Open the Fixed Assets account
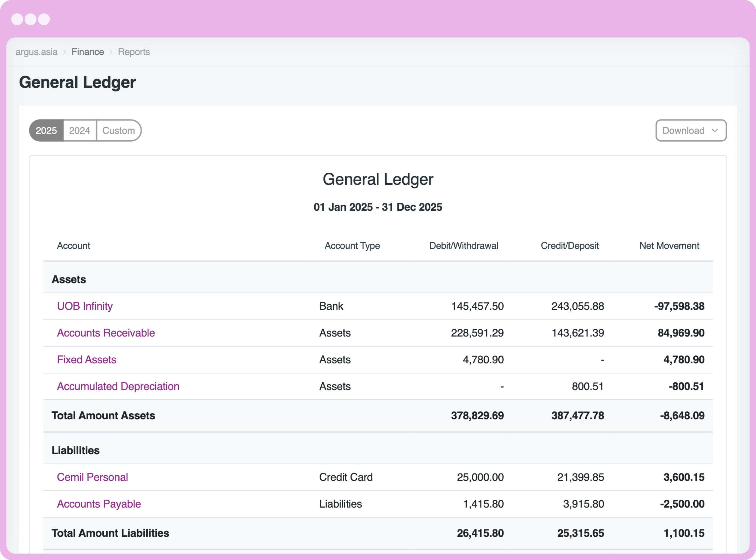The image size is (756, 560). click(87, 360)
